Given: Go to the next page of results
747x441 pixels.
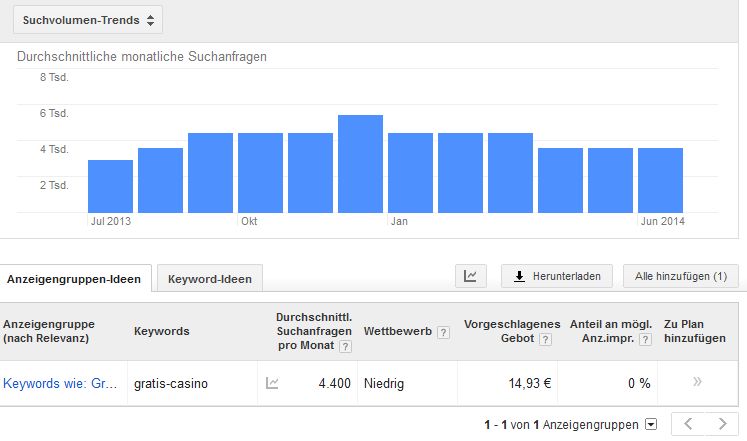Looking at the screenshot, I should click(x=722, y=424).
